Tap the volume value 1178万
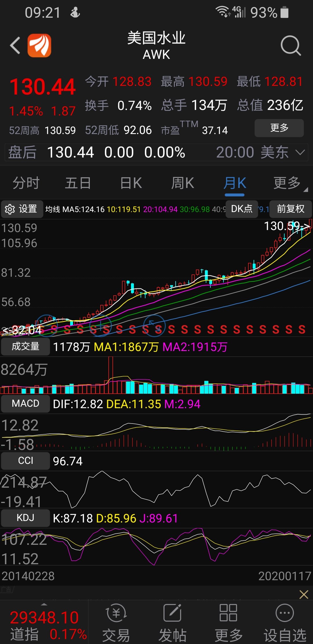Screen dimensions: 313x644 click(71, 347)
